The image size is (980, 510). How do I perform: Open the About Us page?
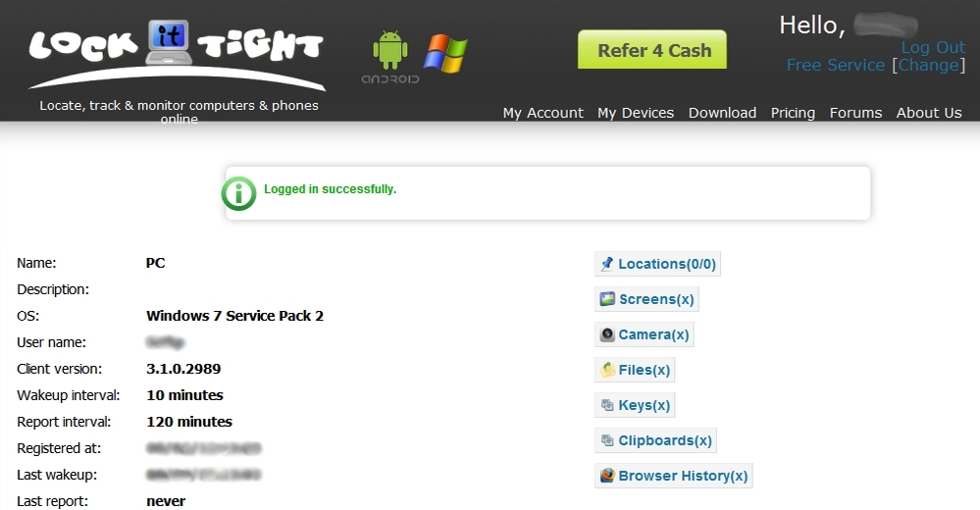tap(929, 113)
